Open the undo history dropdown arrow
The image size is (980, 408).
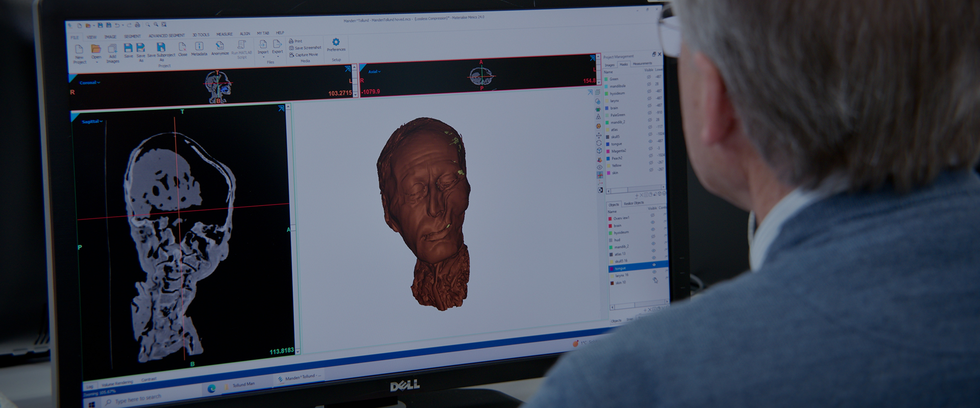click(x=123, y=25)
